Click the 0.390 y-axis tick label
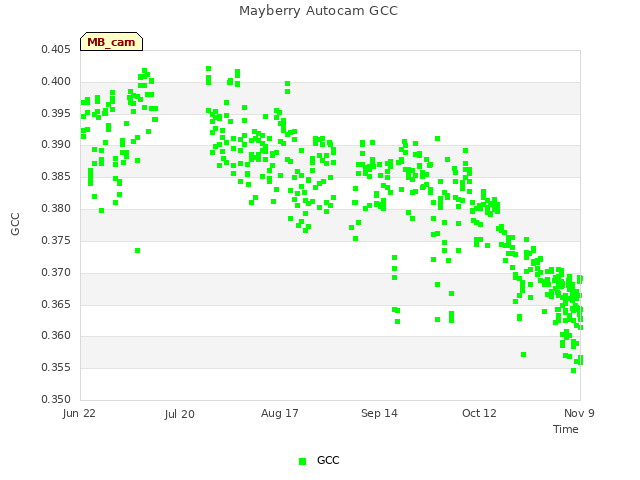This screenshot has height=480, width=640. [x=56, y=145]
